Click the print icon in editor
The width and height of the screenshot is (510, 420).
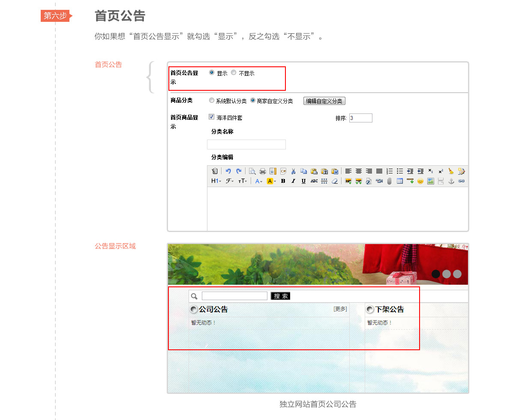click(x=262, y=171)
